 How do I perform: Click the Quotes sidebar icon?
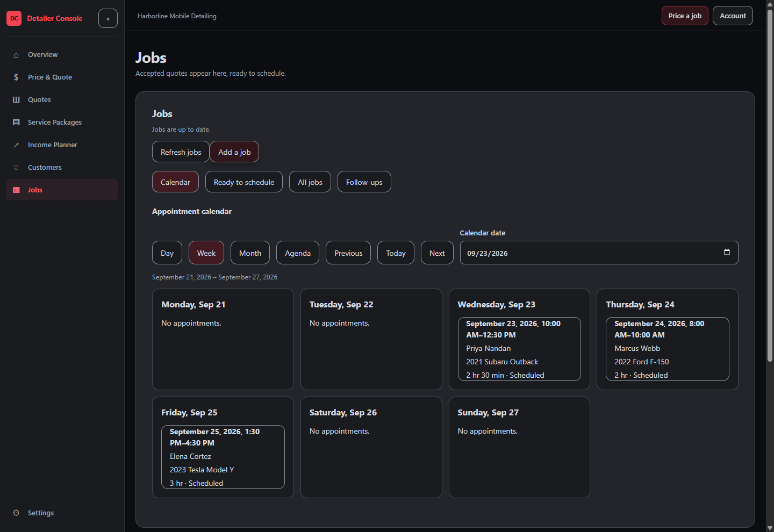[16, 100]
